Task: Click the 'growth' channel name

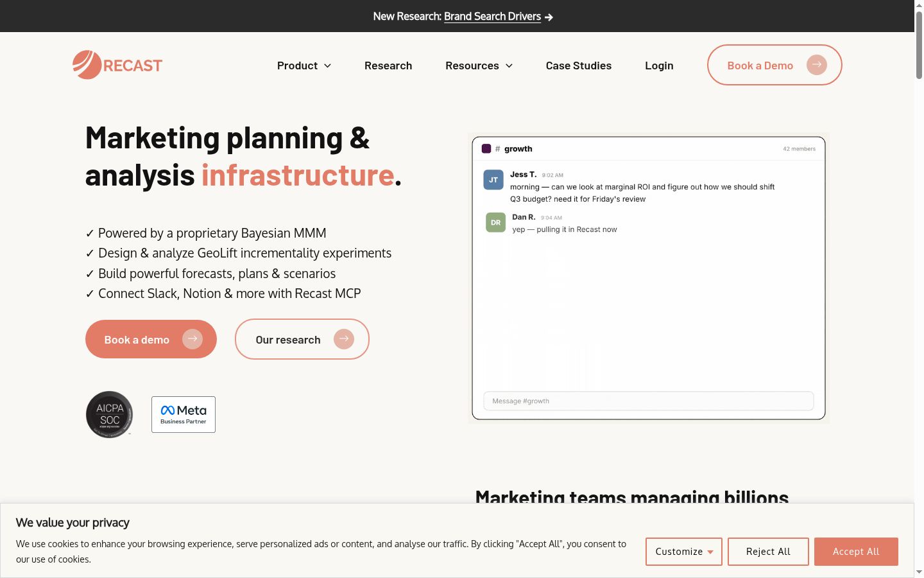Action: point(518,149)
